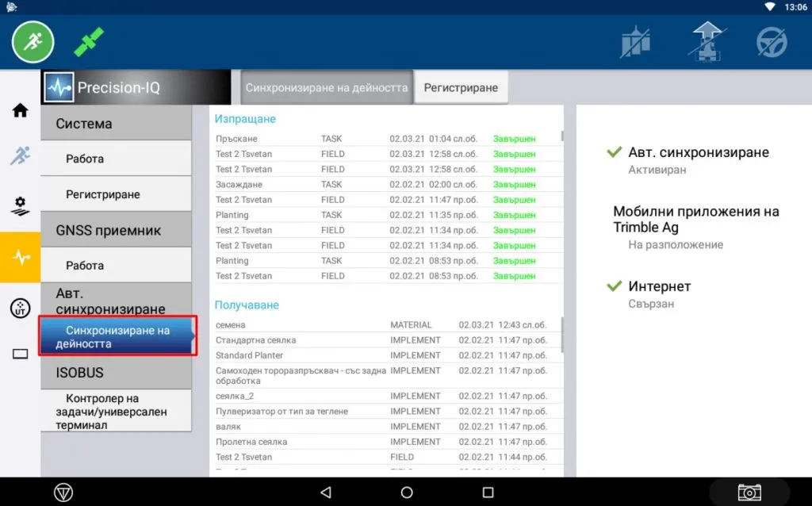
Task: Tap the circled triangle icon in bottom bar
Action: point(63,493)
